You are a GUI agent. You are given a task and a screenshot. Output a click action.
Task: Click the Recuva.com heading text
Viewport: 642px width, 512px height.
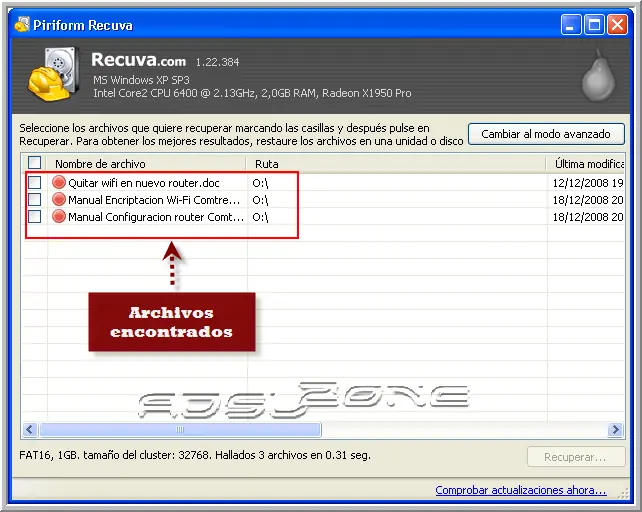(x=138, y=60)
